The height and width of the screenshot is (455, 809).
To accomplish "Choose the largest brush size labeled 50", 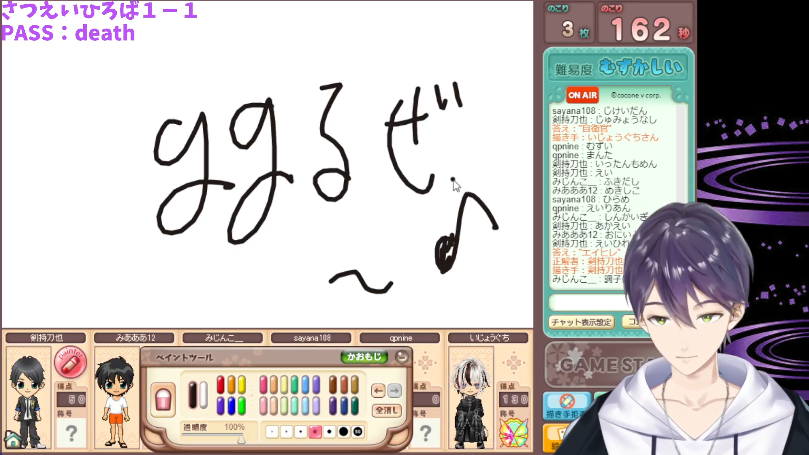I will click(x=358, y=431).
